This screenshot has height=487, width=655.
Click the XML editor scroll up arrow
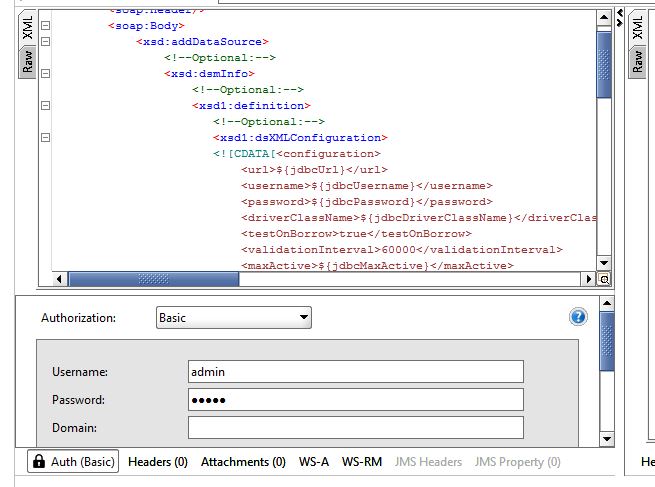tap(604, 17)
